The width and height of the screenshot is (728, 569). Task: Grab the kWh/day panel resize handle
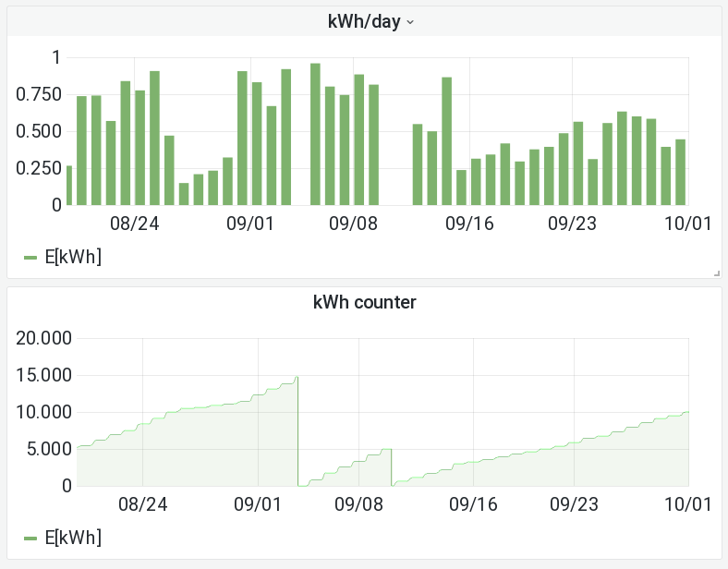717,273
